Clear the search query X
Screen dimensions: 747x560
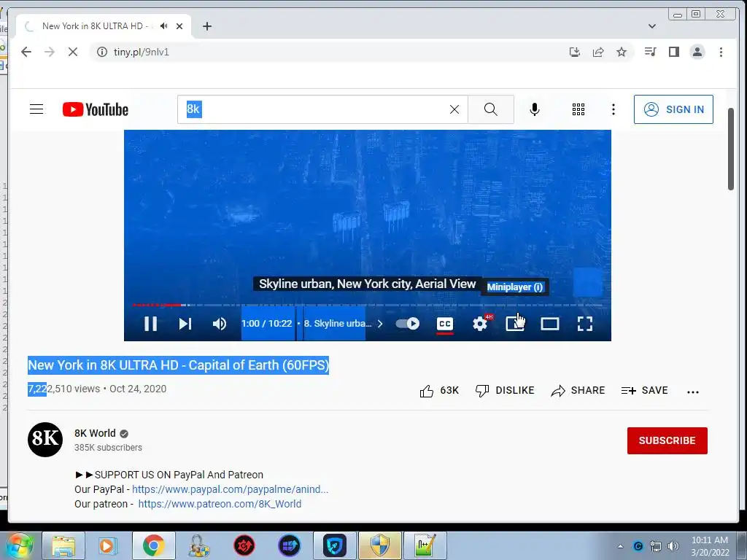pyautogui.click(x=454, y=109)
